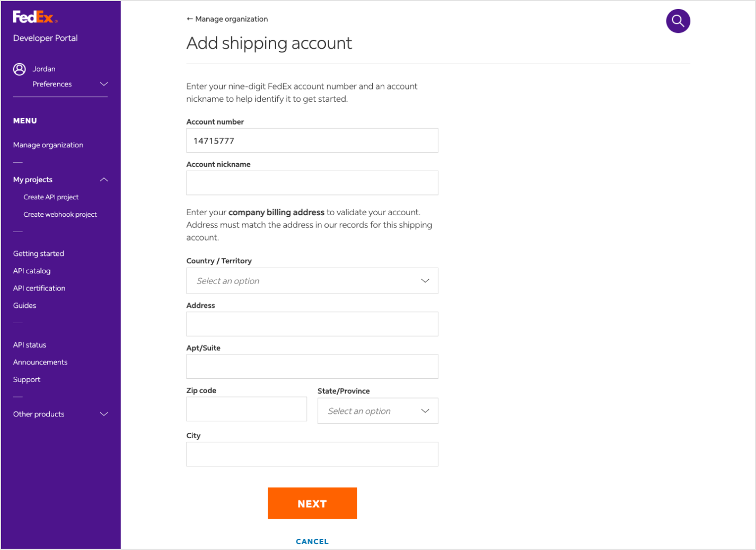Open the API certification page
The image size is (756, 550).
(x=39, y=288)
